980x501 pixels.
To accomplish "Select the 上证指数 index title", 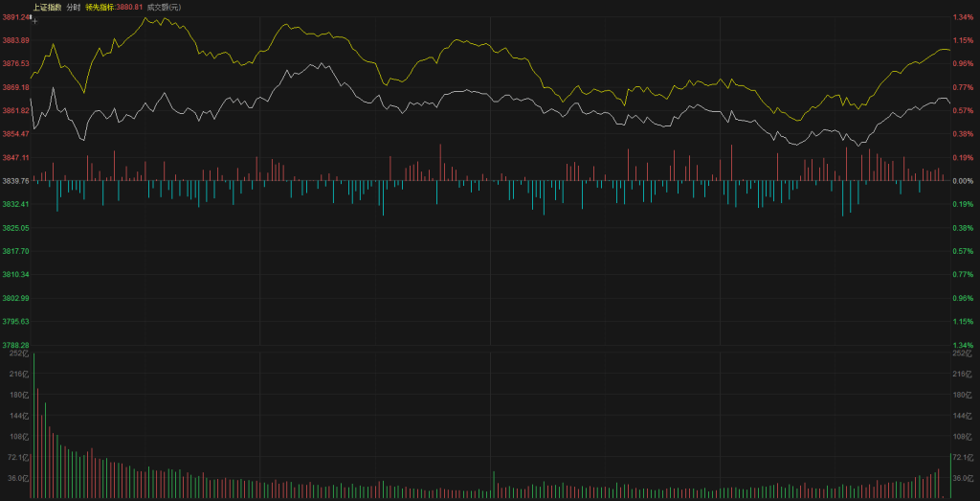I will (x=46, y=7).
